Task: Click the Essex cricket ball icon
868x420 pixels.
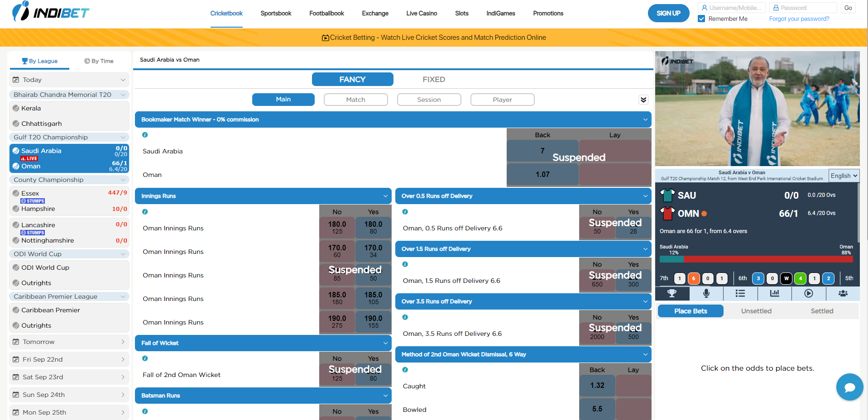Action: [16, 193]
